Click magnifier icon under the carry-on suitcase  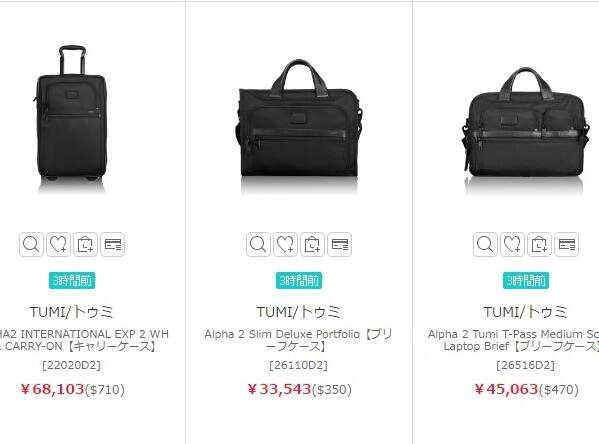coord(31,244)
